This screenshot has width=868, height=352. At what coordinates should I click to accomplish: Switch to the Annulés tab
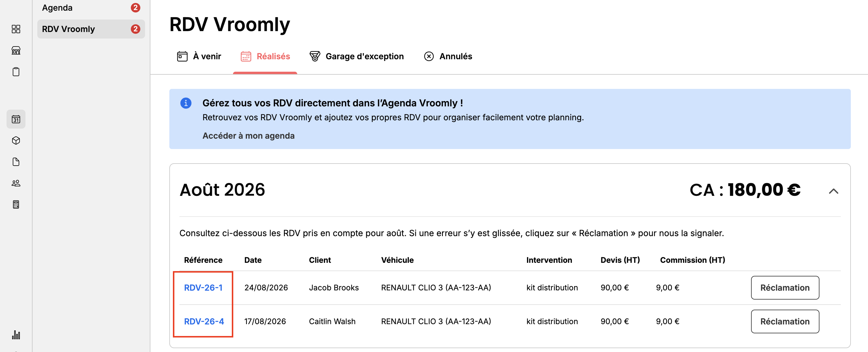448,56
